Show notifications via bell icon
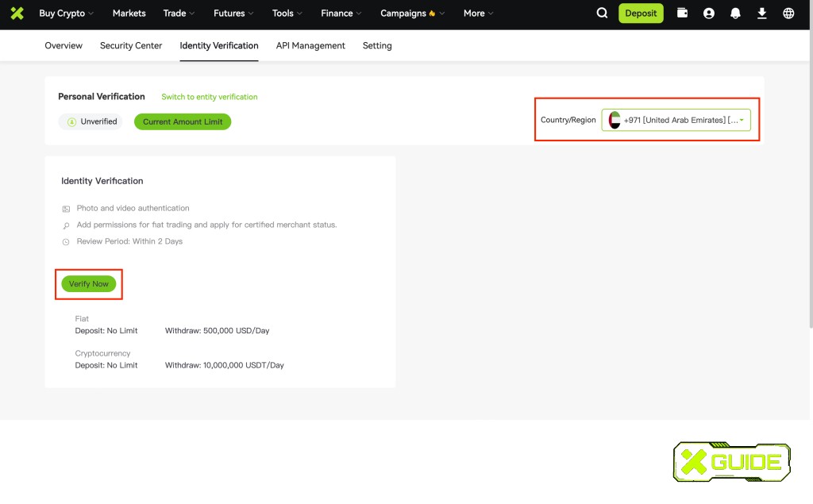 [x=735, y=13]
